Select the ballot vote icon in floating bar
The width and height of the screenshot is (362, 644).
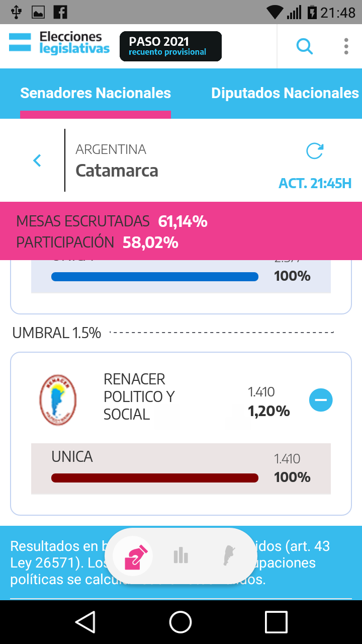pos(134,556)
